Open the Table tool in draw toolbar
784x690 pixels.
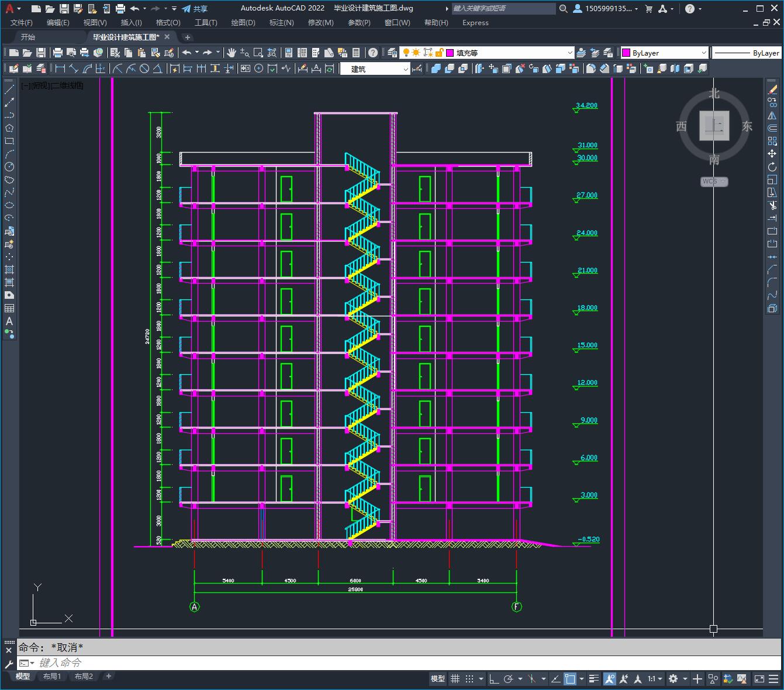[9, 308]
